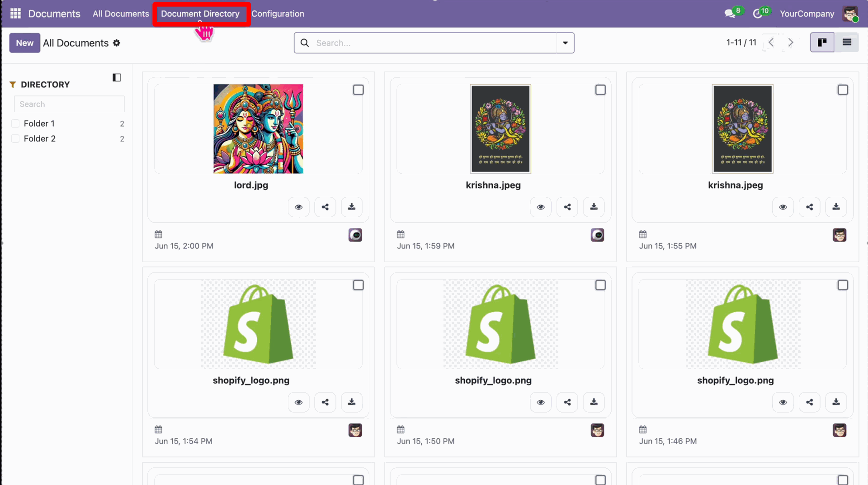The width and height of the screenshot is (868, 485).
Task: Click the date Jun 15, 1:46 PM
Action: (668, 441)
